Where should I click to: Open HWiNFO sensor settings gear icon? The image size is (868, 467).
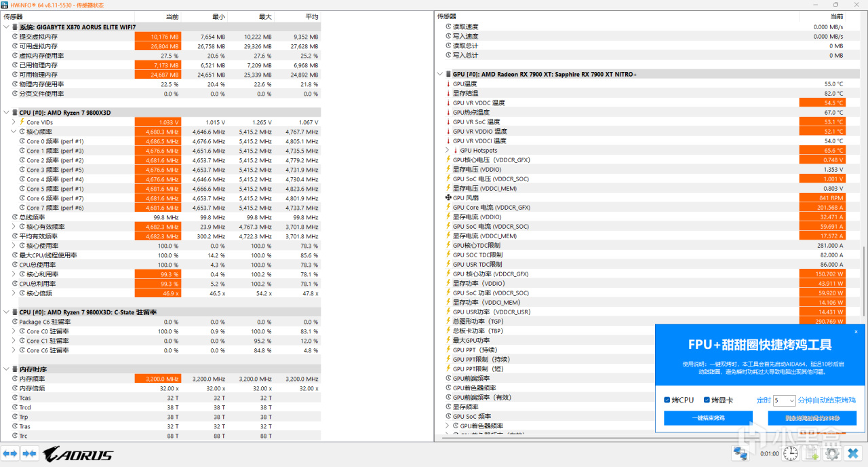[x=833, y=454]
